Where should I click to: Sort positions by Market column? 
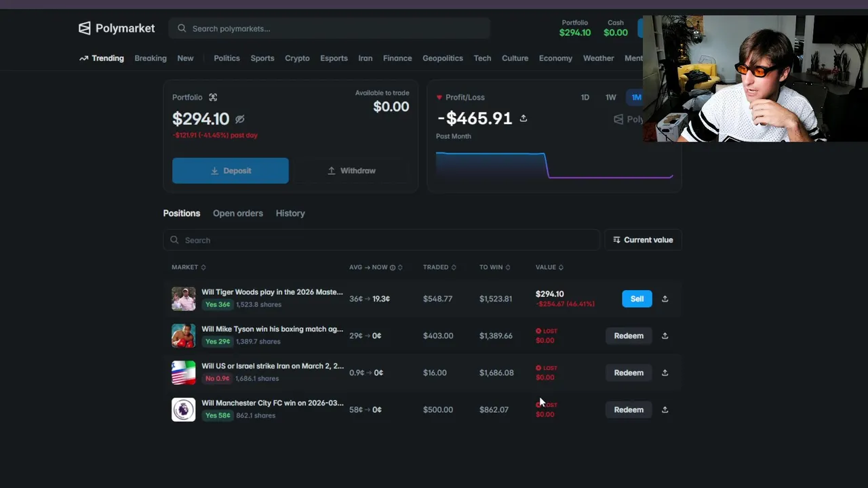coord(189,267)
